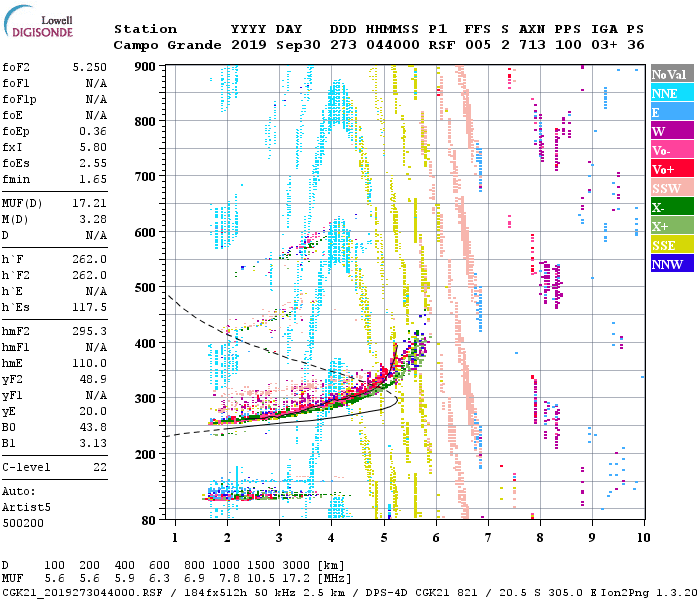The height and width of the screenshot is (600, 700).
Task: Click the MUF value 17.2 in table
Action: click(296, 579)
